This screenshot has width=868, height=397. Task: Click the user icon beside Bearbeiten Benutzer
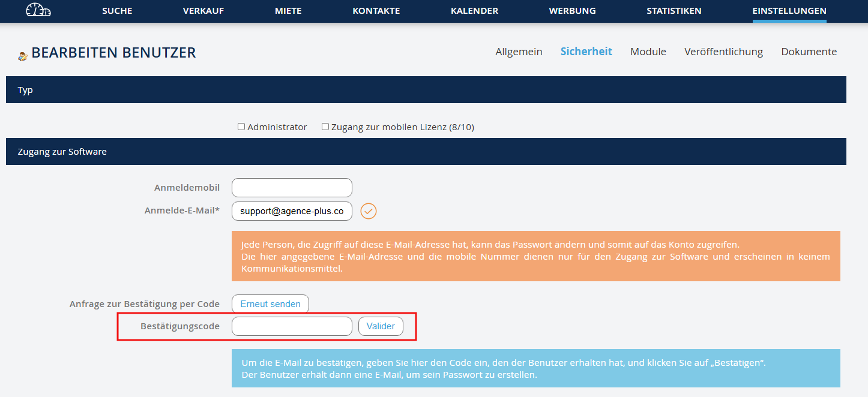pyautogui.click(x=22, y=56)
